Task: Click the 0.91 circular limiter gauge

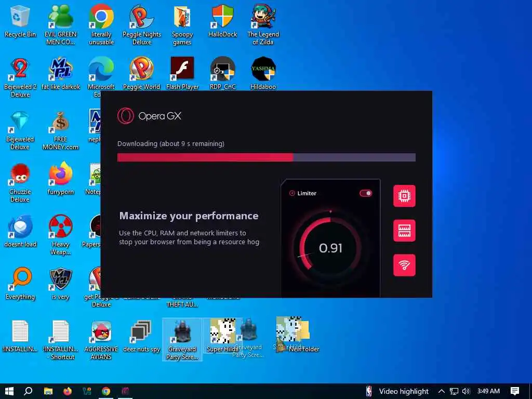Action: coord(330,248)
